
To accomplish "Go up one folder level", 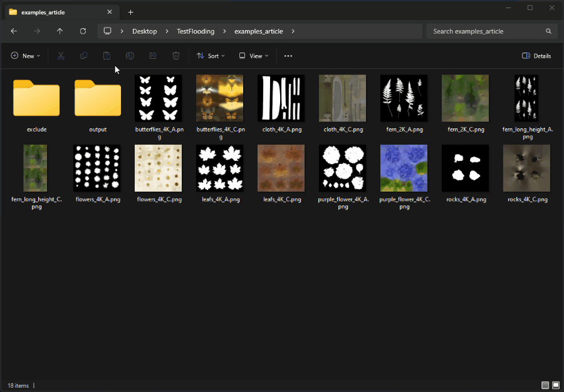I will [x=60, y=31].
